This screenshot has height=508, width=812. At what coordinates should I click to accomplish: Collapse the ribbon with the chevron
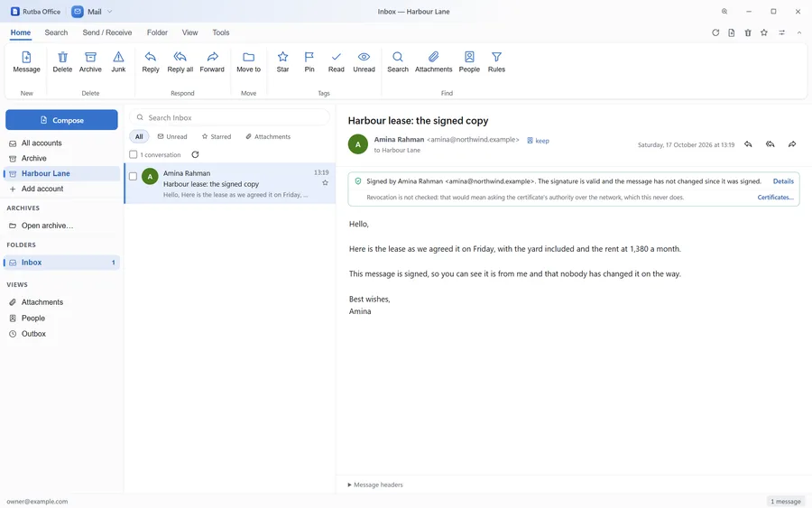click(799, 32)
